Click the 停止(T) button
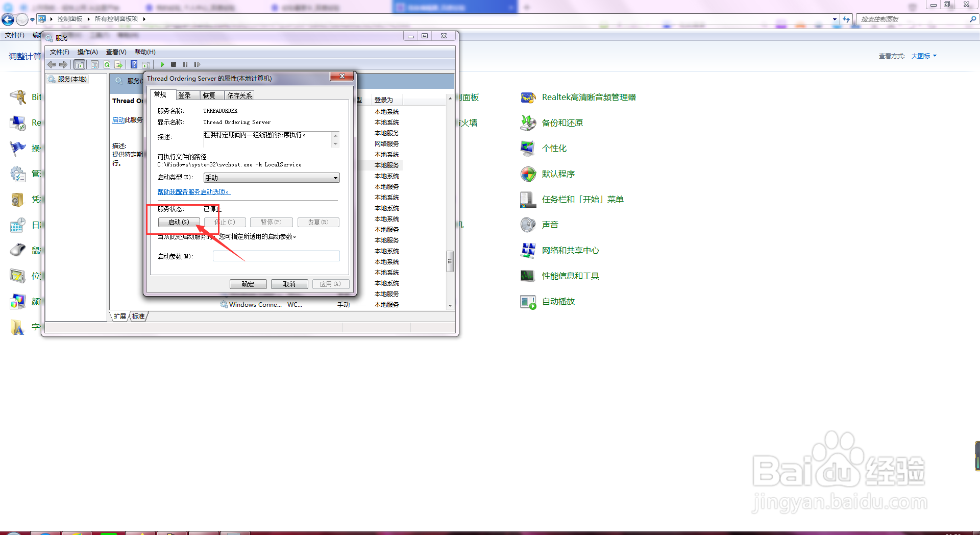Viewport: 980px width, 535px height. 225,222
